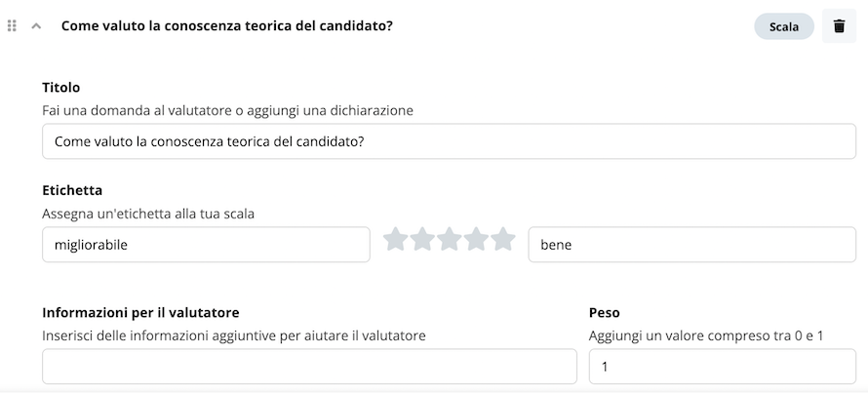Click the second star in the scale
The image size is (868, 393).
(x=422, y=239)
